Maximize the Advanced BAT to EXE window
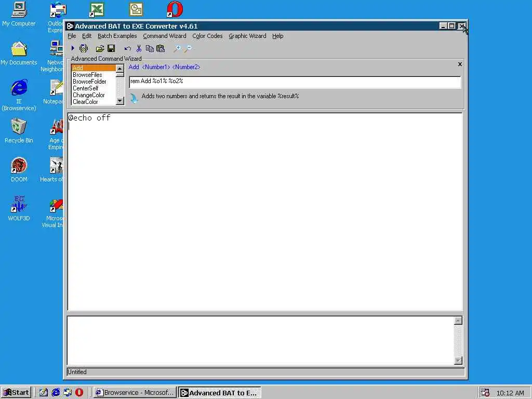The height and width of the screenshot is (399, 532). point(451,26)
